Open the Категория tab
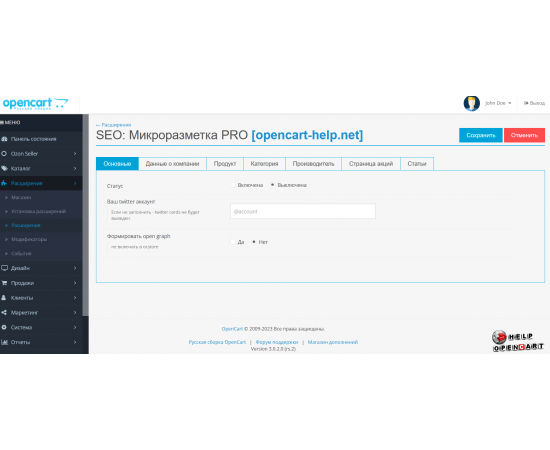Image resolution: width=550 pixels, height=450 pixels. point(264,164)
